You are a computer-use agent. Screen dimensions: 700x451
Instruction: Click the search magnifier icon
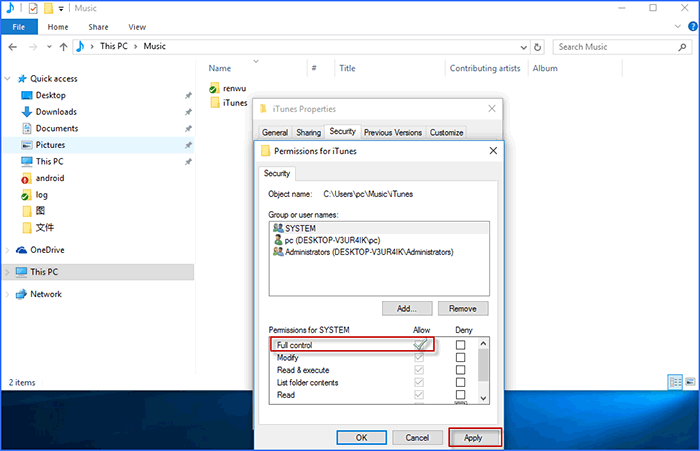(x=682, y=47)
